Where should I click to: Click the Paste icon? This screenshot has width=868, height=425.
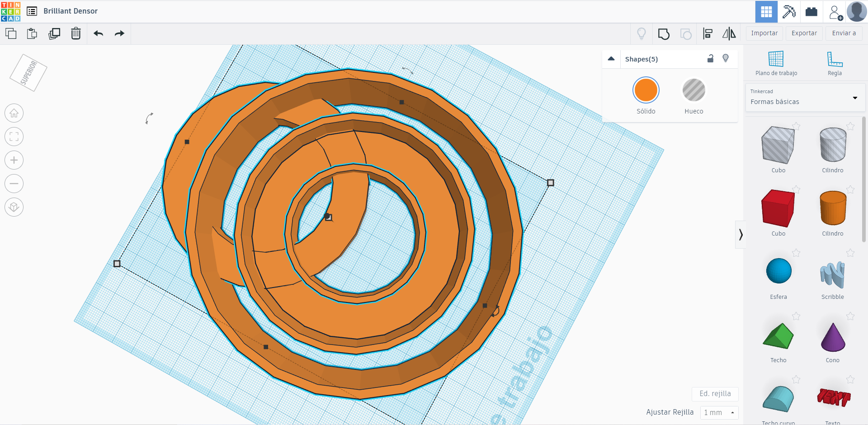[32, 33]
